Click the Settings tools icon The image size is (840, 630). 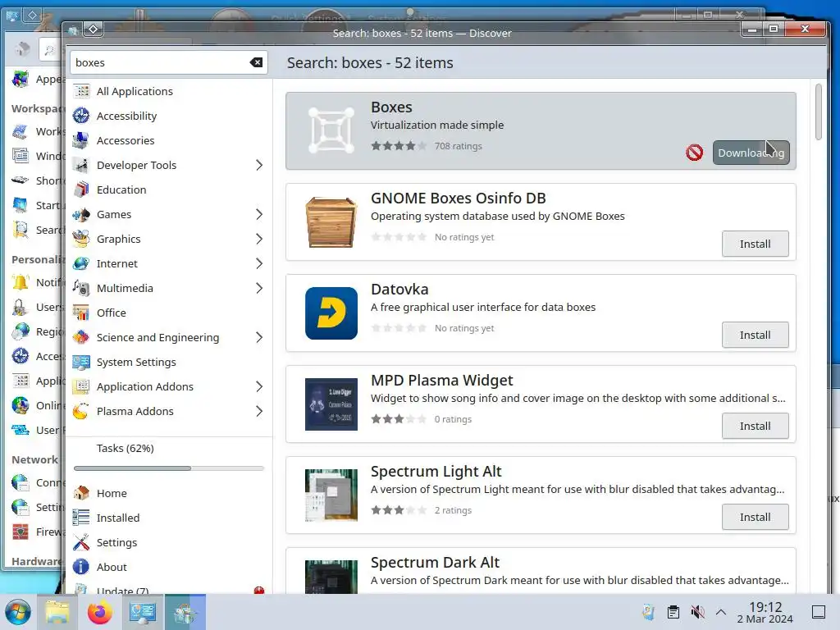[x=81, y=543]
